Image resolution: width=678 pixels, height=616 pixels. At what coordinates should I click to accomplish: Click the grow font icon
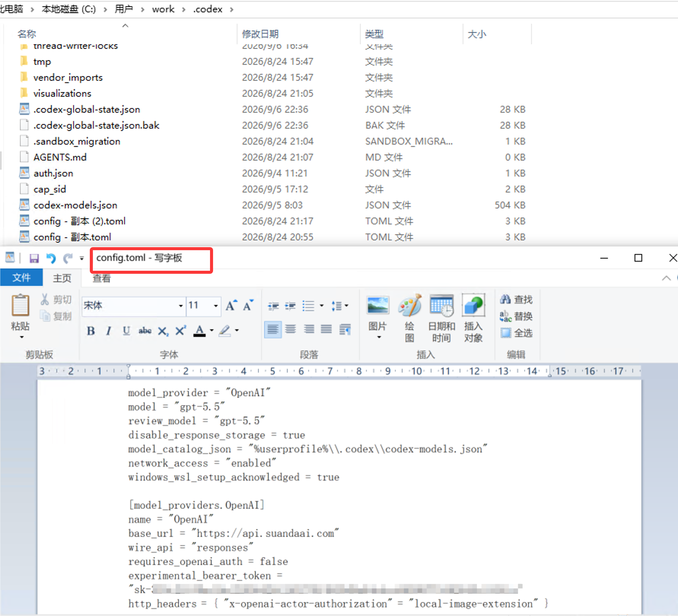[231, 305]
